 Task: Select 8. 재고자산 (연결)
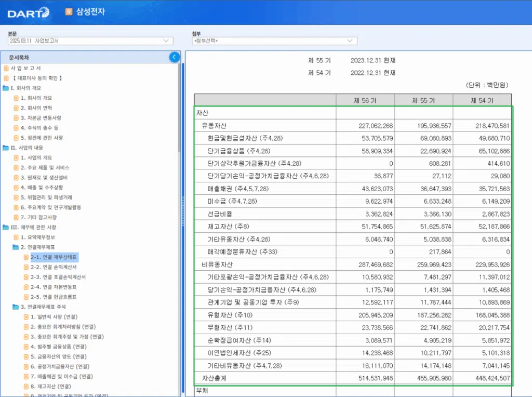[x=49, y=386]
